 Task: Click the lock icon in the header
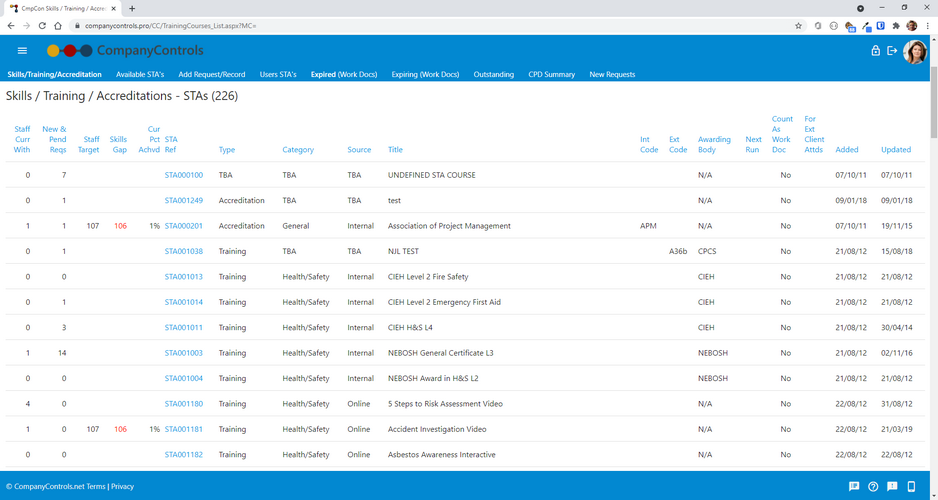click(x=875, y=51)
